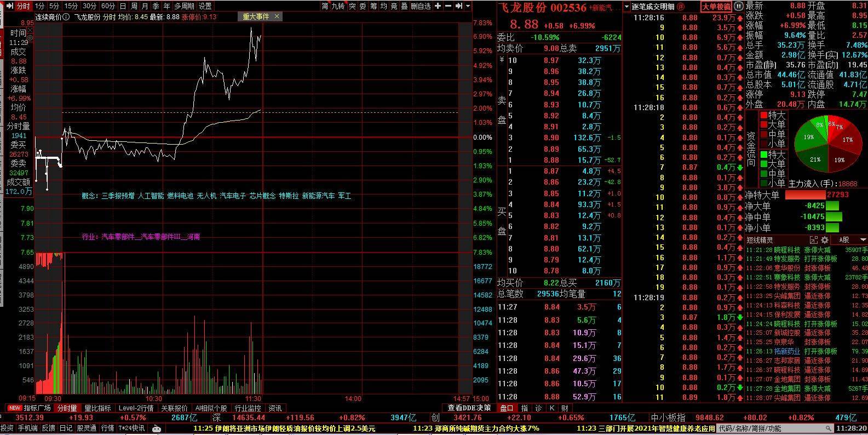Viewport: 868px width, 435px height.
Task: Click 删自选 to remove from watchlist
Action: point(421,6)
